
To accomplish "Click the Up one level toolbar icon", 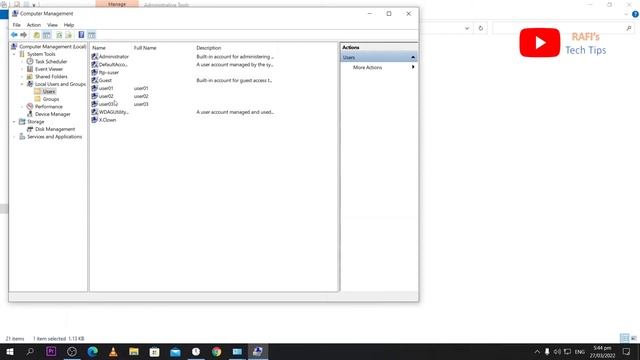I will point(37,35).
